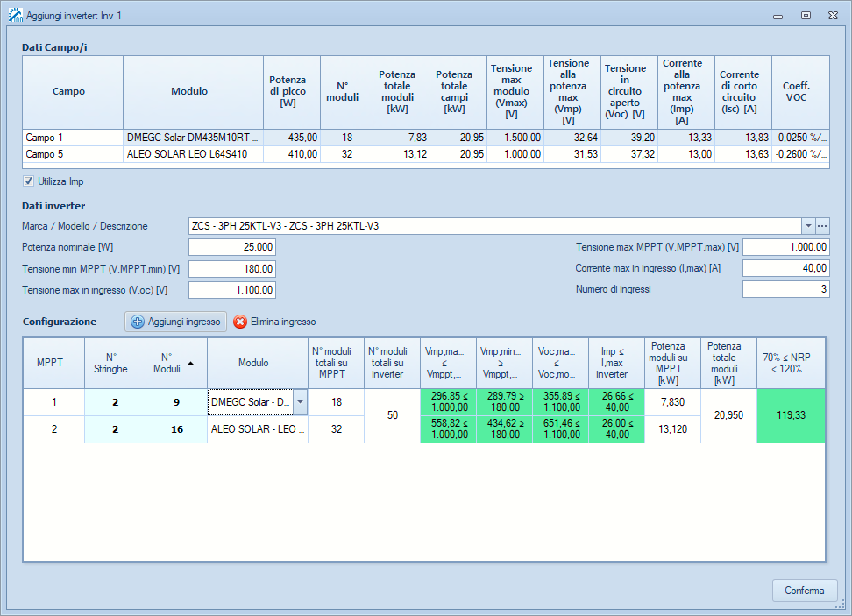This screenshot has width=852, height=616.
Task: Minimize the Aggiungi inverter window
Action: point(777,15)
